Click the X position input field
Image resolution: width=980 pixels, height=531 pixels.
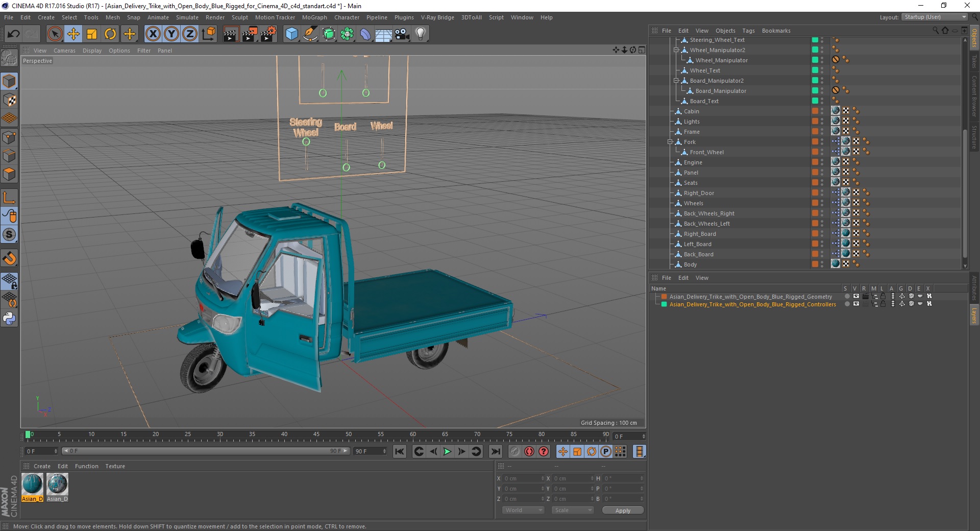[524, 478]
